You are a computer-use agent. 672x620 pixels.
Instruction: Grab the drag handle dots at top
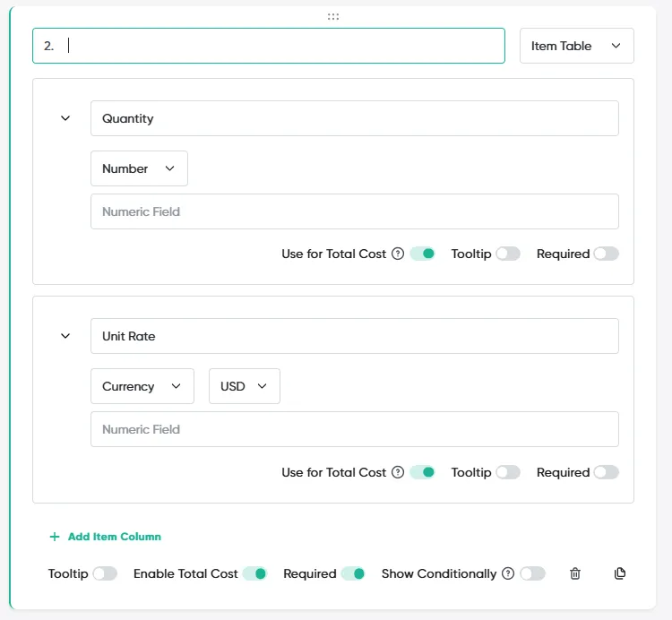pyautogui.click(x=333, y=17)
